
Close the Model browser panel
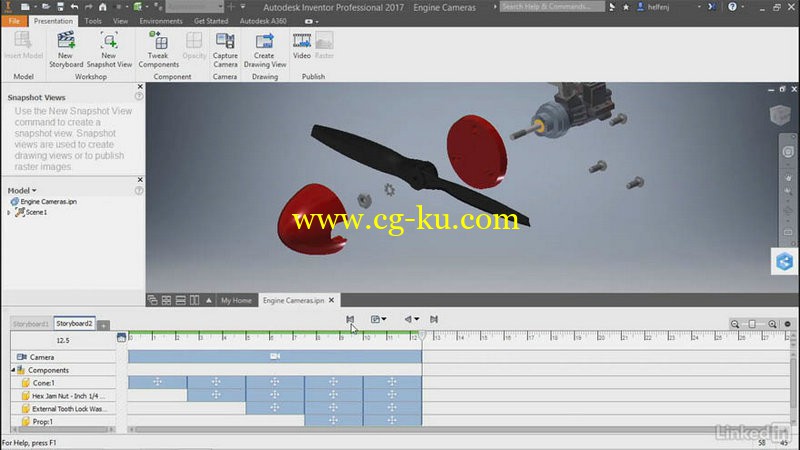pyautogui.click(x=140, y=180)
